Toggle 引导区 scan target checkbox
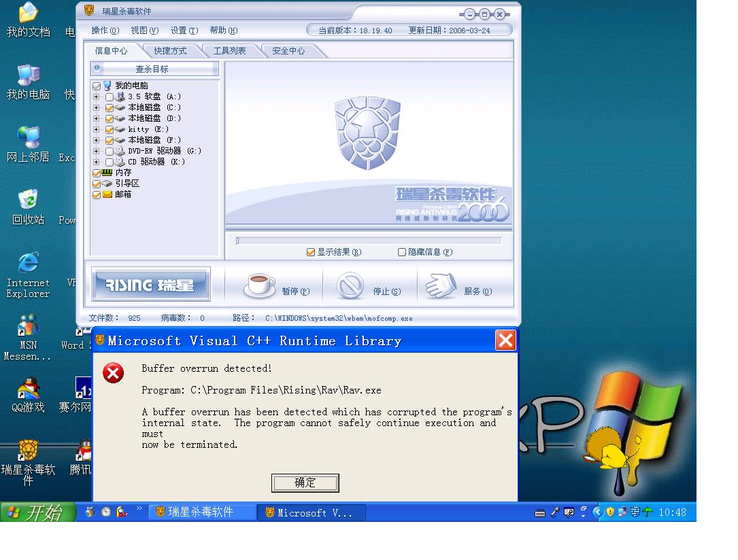Screen dimensions: 738x560 (97, 184)
